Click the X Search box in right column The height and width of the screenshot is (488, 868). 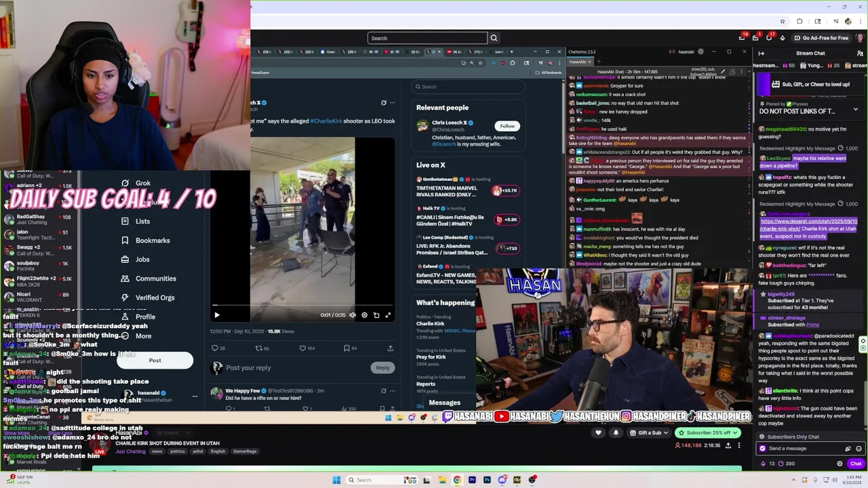468,87
